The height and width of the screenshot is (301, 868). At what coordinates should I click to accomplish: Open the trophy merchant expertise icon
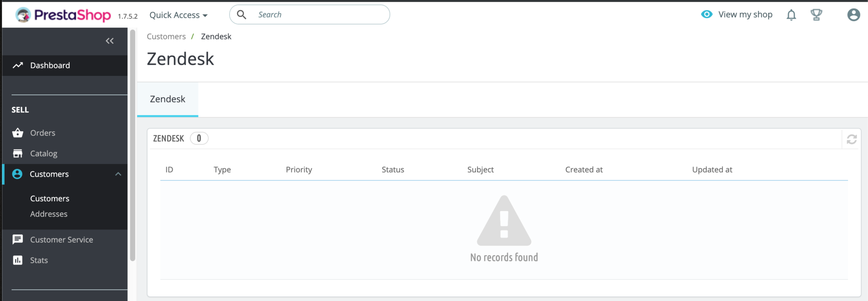816,15
